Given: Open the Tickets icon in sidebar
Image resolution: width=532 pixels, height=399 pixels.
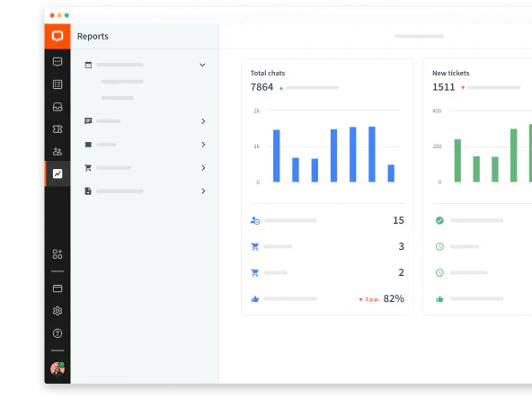Looking at the screenshot, I should coord(58,129).
